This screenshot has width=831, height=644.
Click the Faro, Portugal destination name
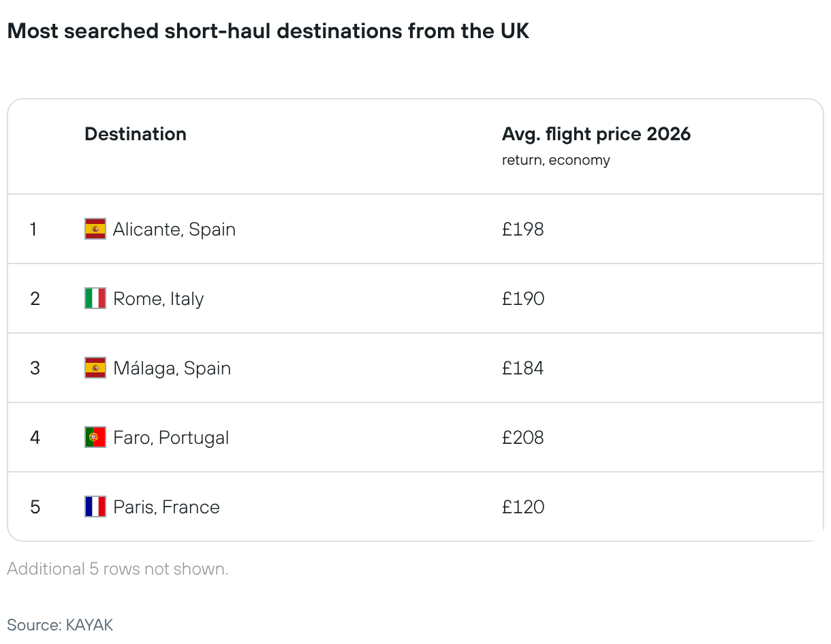(x=171, y=438)
